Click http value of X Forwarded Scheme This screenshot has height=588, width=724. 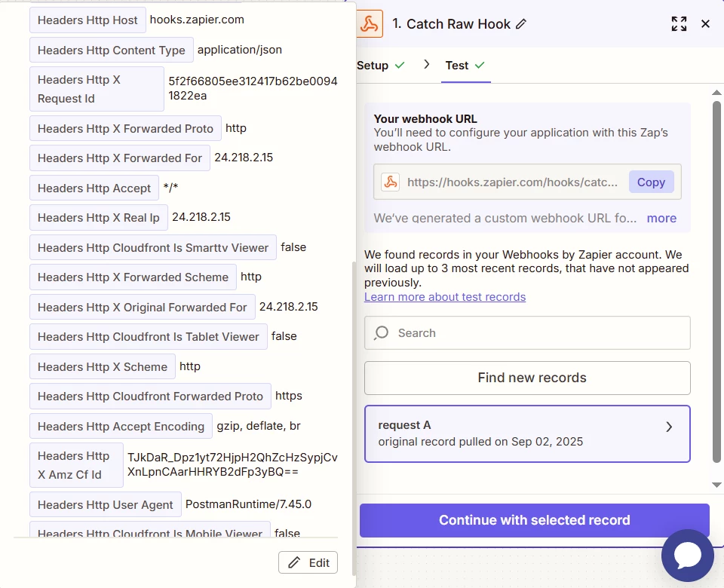click(250, 277)
